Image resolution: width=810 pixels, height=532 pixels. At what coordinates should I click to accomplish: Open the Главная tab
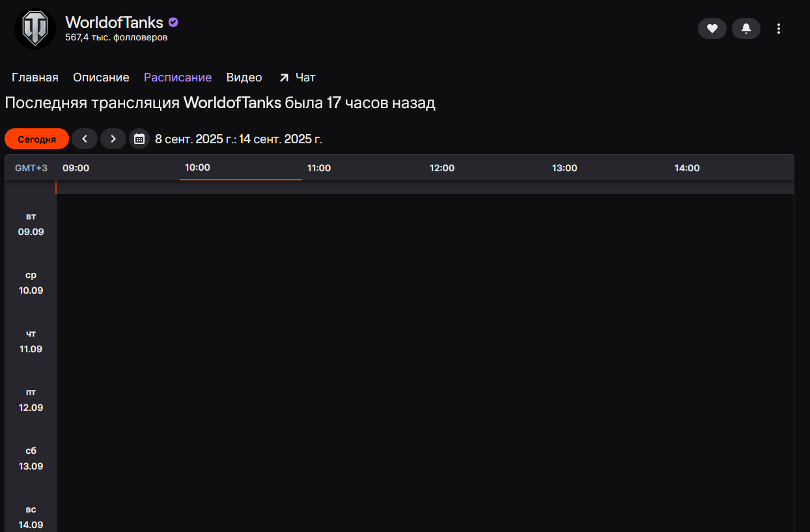click(x=35, y=77)
